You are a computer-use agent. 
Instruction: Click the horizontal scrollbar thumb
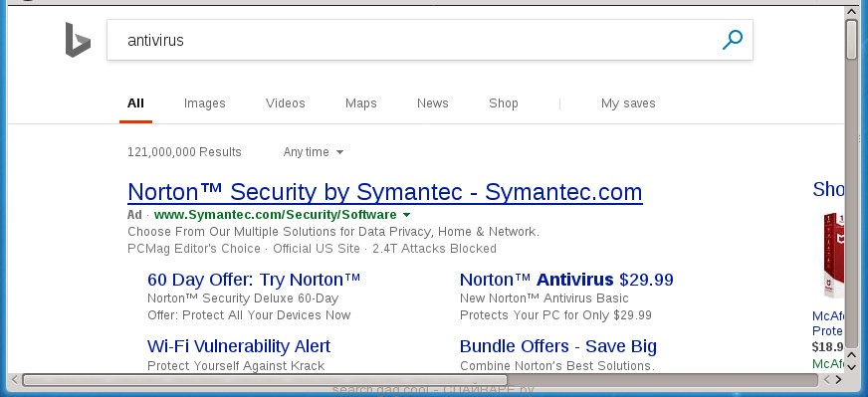[x=265, y=380]
